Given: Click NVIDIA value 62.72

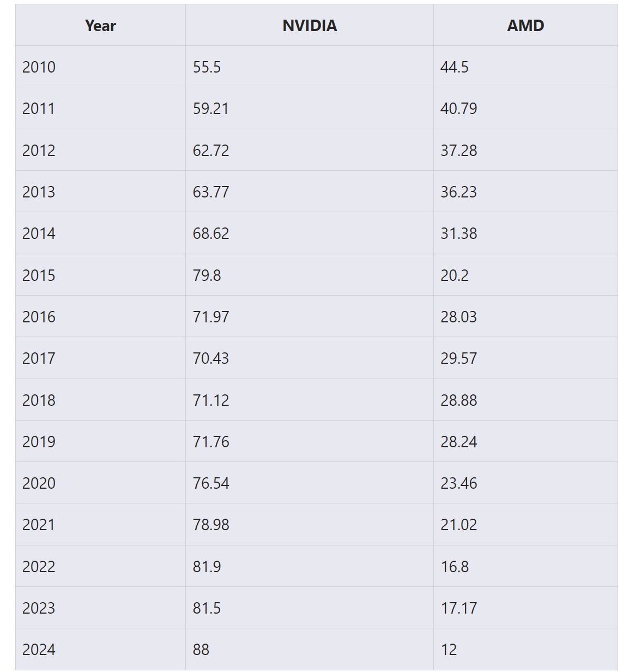Looking at the screenshot, I should (211, 151).
